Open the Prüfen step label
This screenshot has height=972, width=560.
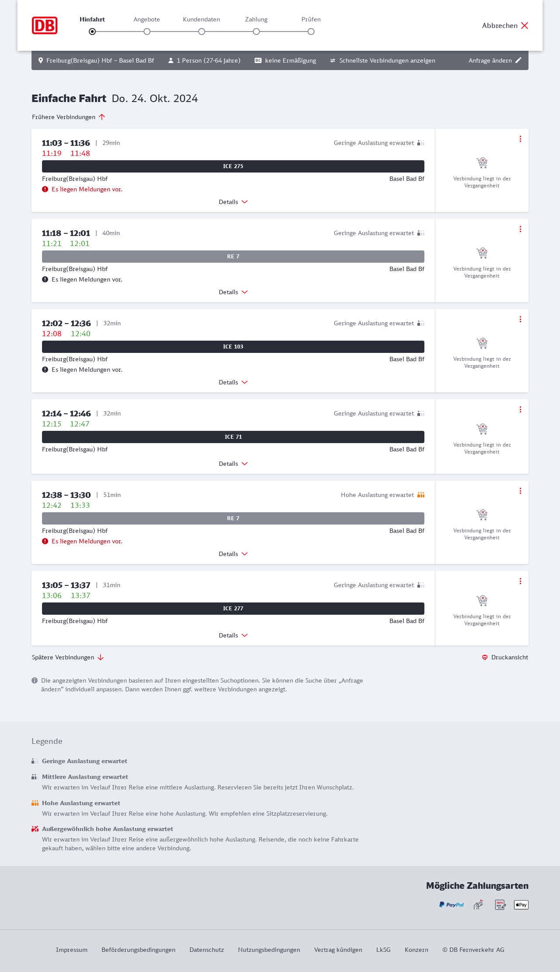pyautogui.click(x=311, y=19)
